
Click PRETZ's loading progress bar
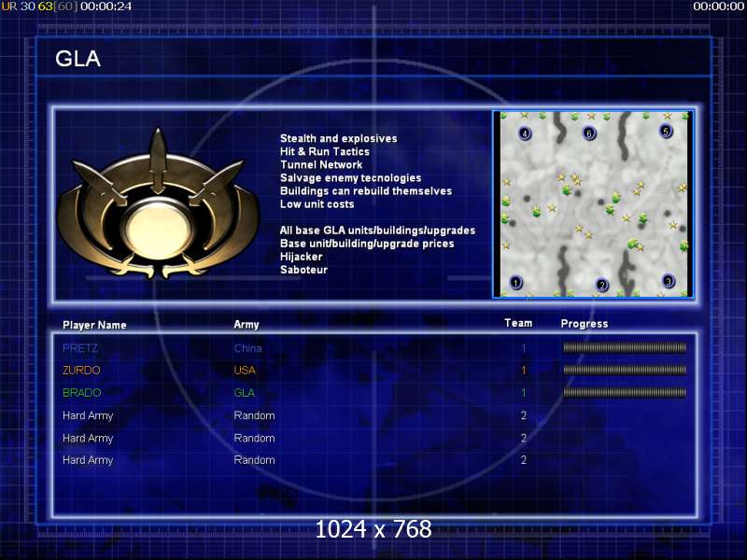[625, 347]
